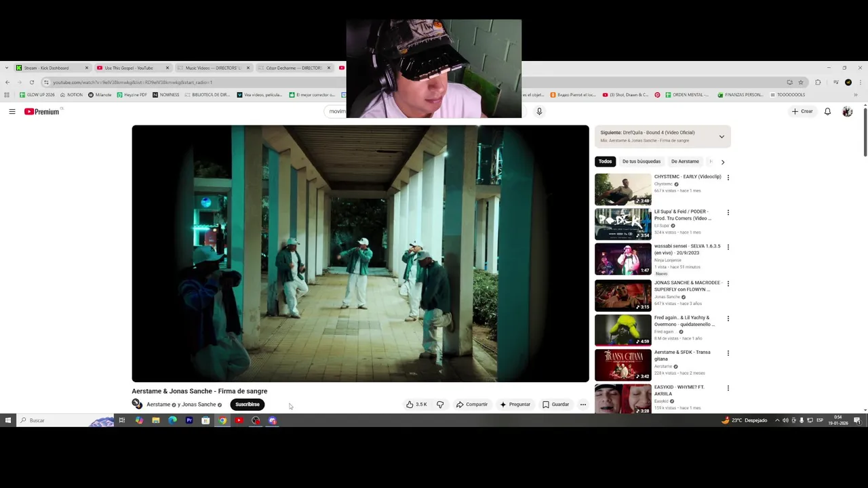Click Suscribirse to subscribe

[248, 405]
